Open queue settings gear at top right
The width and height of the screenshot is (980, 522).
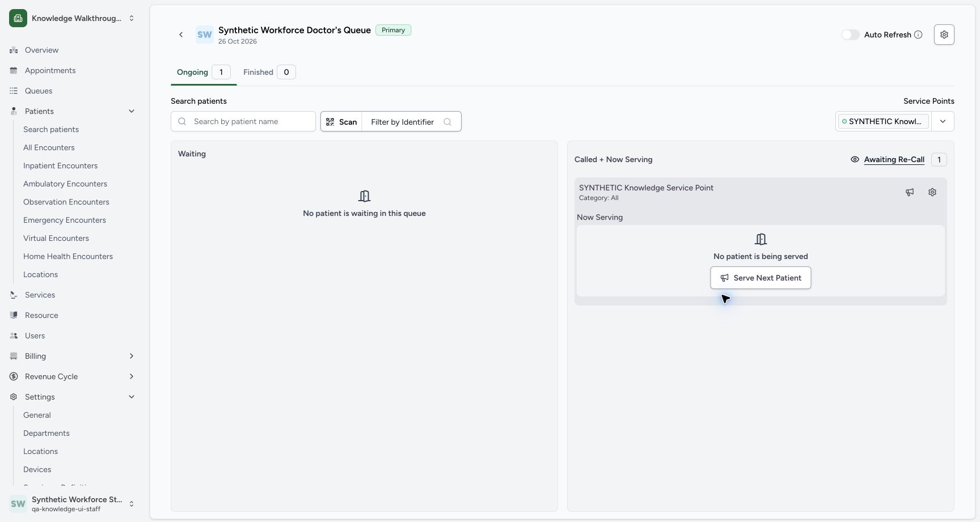tap(944, 35)
